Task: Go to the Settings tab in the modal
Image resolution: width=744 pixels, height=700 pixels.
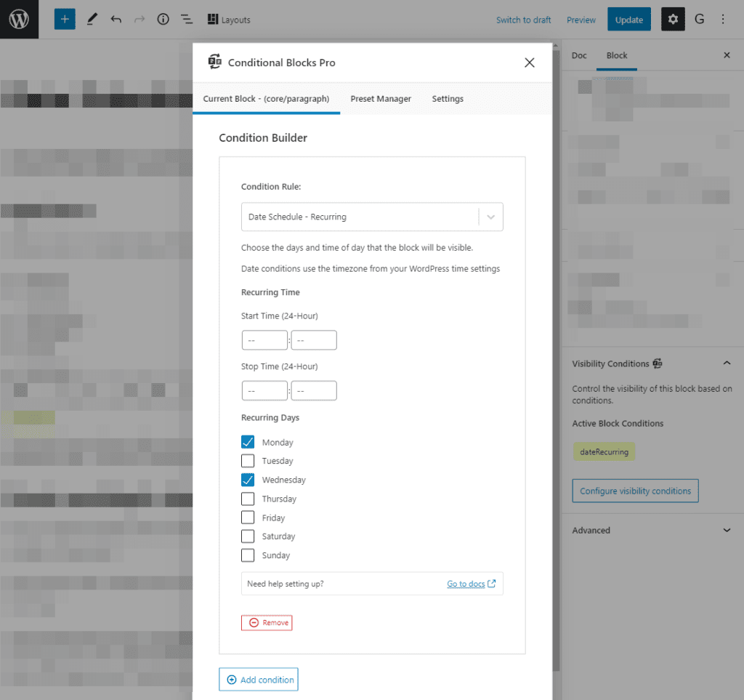Action: click(x=448, y=99)
